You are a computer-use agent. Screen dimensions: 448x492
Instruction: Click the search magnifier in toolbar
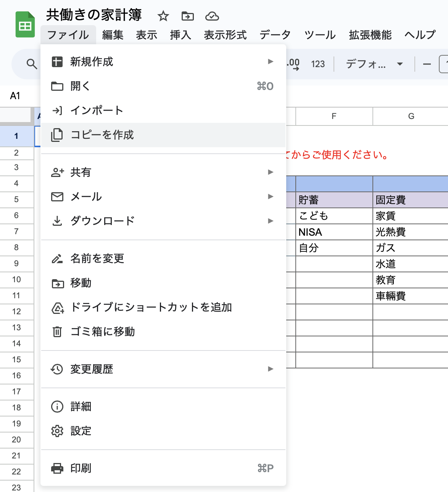coord(32,64)
